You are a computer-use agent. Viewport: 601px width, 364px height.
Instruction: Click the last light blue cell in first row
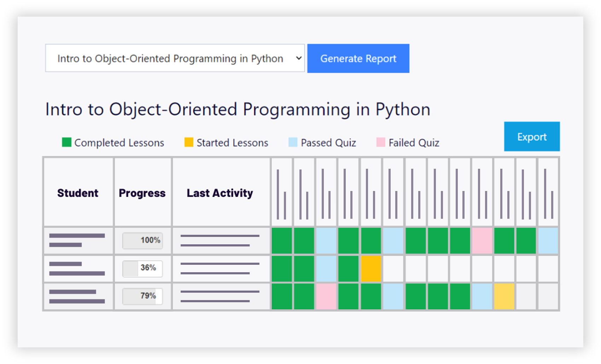coord(548,241)
